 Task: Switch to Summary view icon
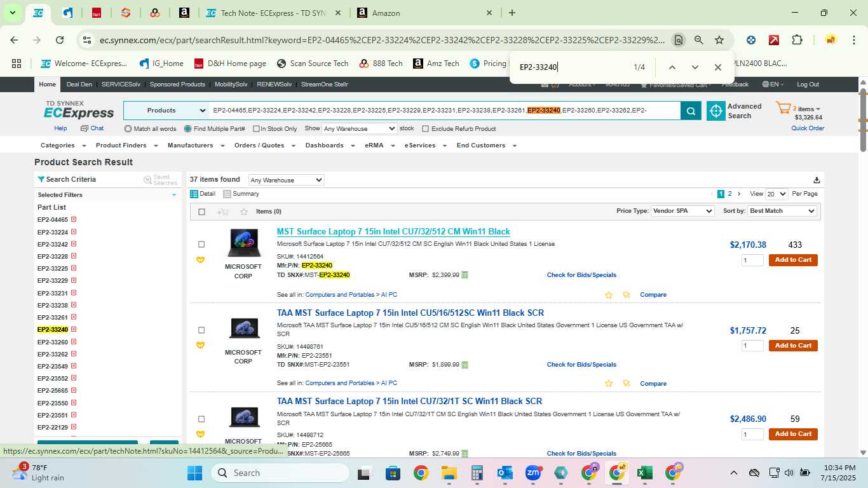click(227, 194)
